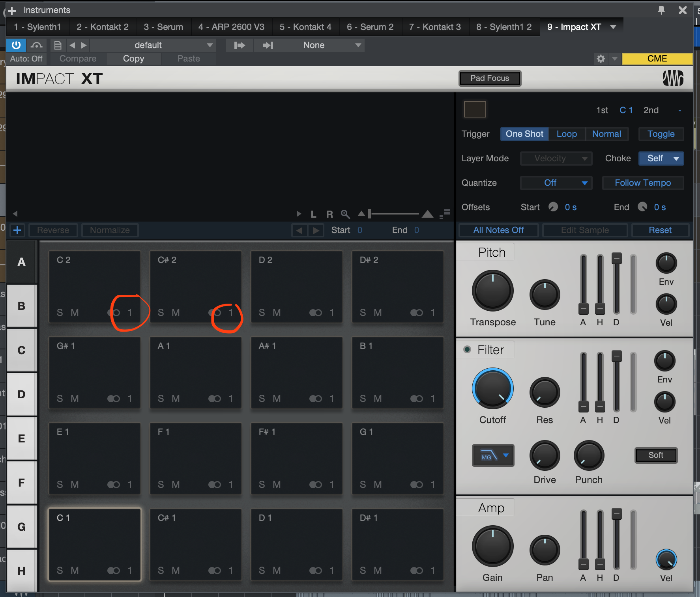
Task: Select the C 1 drum pad
Action: pyautogui.click(x=95, y=545)
